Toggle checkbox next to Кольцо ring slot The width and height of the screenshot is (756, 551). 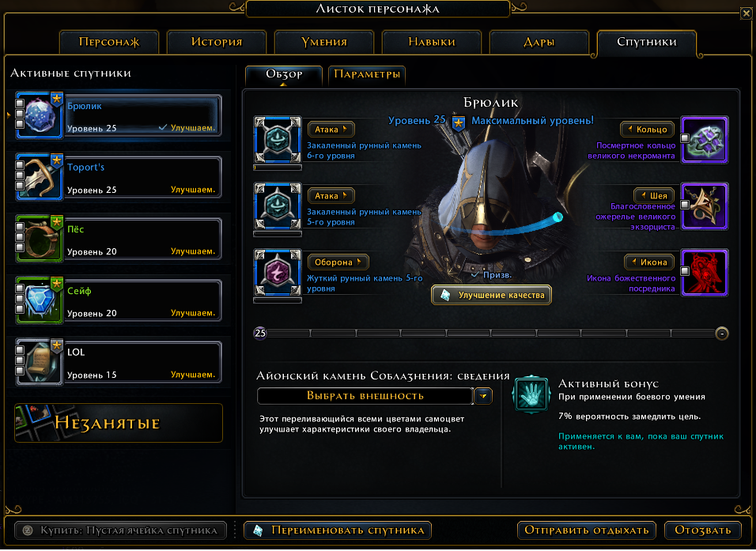(x=685, y=138)
